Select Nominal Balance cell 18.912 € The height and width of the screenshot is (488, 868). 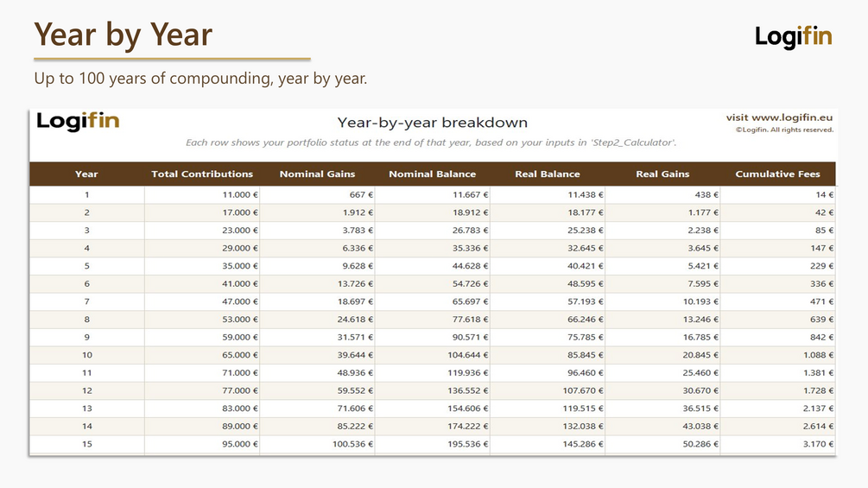coord(433,212)
